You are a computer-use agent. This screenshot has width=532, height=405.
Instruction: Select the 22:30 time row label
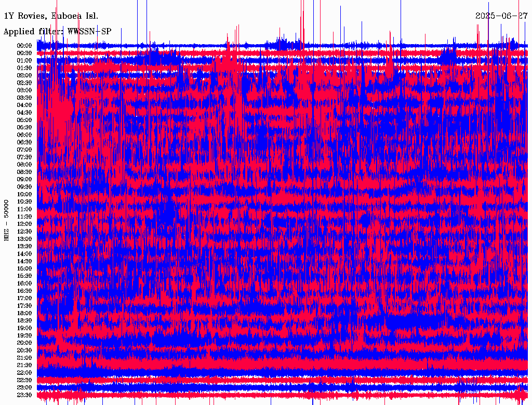[24, 381]
